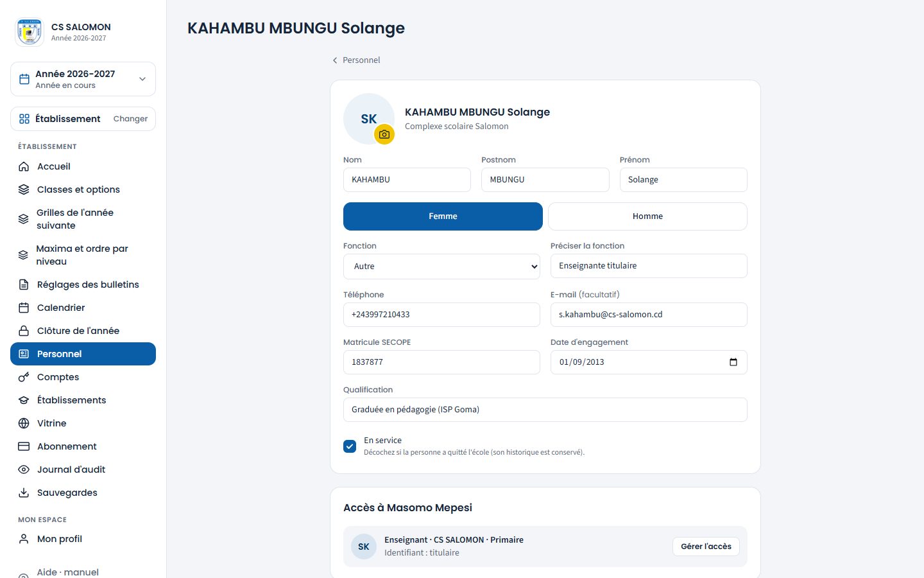Open the Aide · manuel menu item
924x578 pixels.
coord(83,572)
